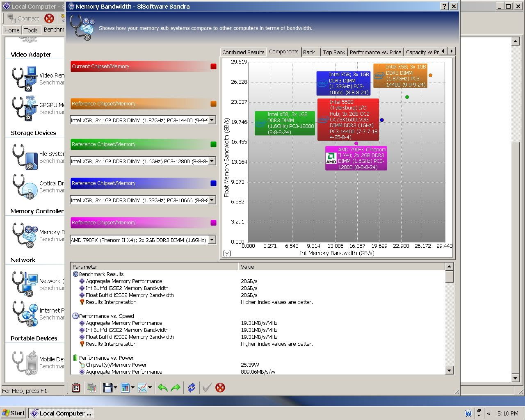Click the Benchmark Results category icon
Image resolution: width=525 pixels, height=420 pixels.
75,274
